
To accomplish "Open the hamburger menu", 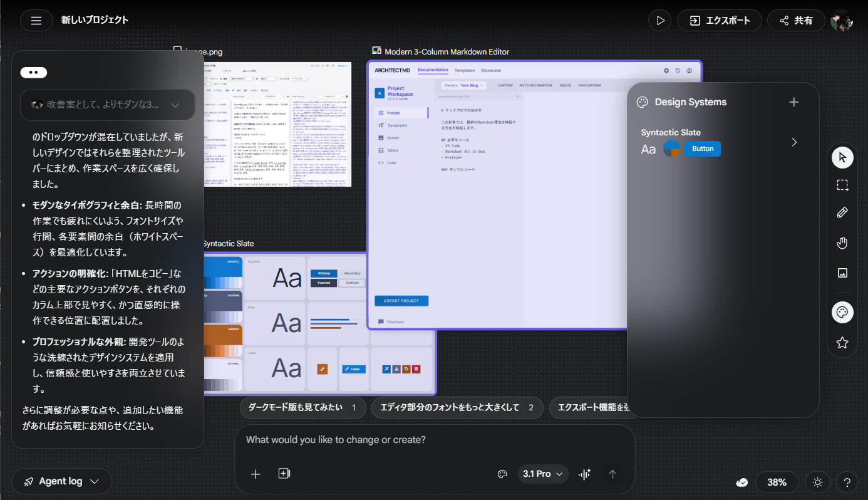I will 36,20.
